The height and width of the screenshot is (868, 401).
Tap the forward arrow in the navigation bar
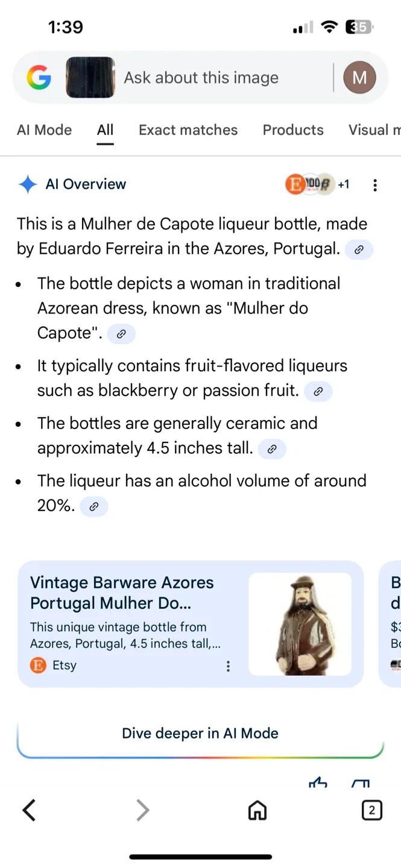(142, 810)
